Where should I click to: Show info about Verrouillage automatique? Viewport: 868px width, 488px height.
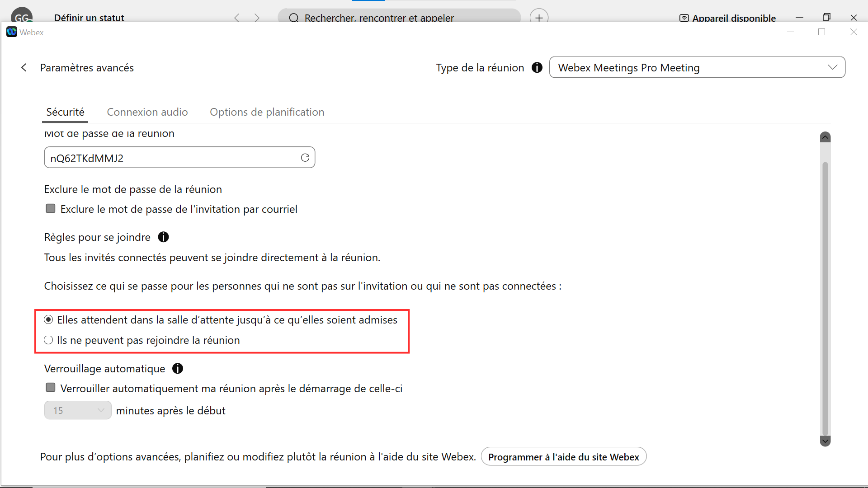click(x=178, y=369)
